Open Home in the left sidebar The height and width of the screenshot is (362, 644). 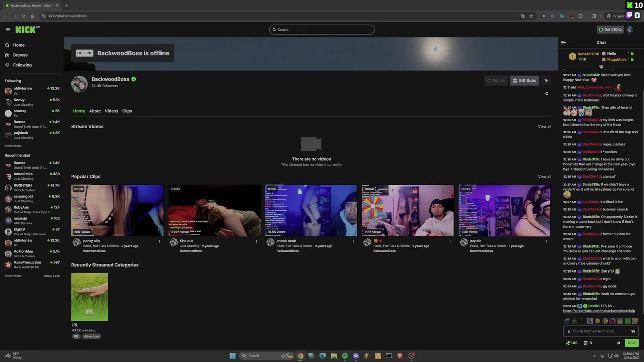pyautogui.click(x=19, y=45)
